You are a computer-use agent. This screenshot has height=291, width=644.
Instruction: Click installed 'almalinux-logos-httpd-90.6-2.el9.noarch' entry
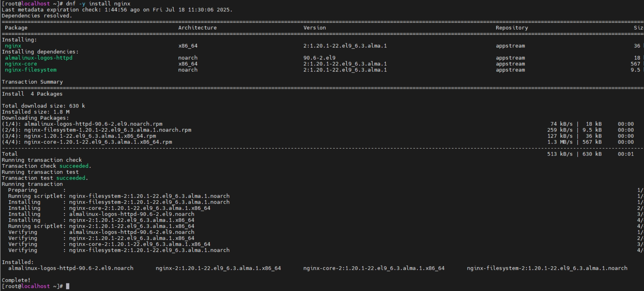[71, 268]
